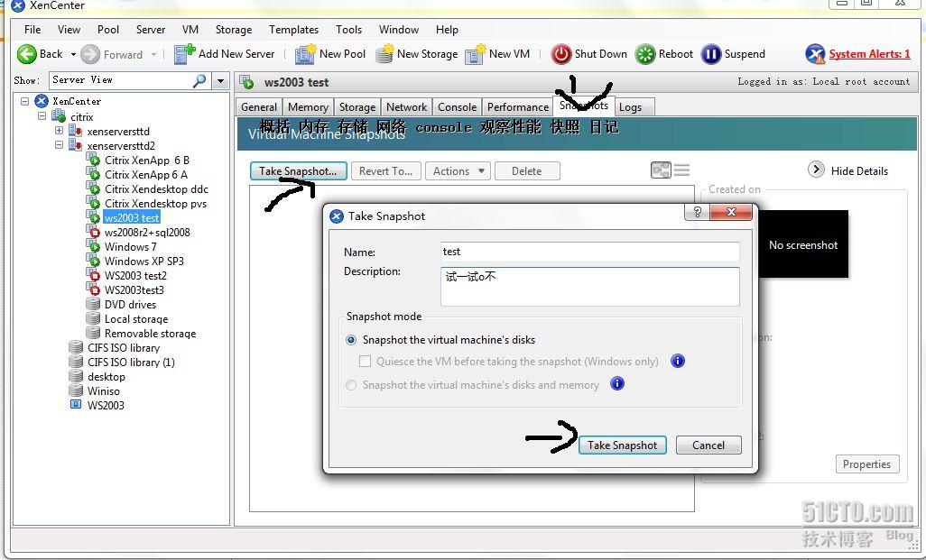Select desktop storage repository in tree
926x560 pixels.
tap(106, 376)
